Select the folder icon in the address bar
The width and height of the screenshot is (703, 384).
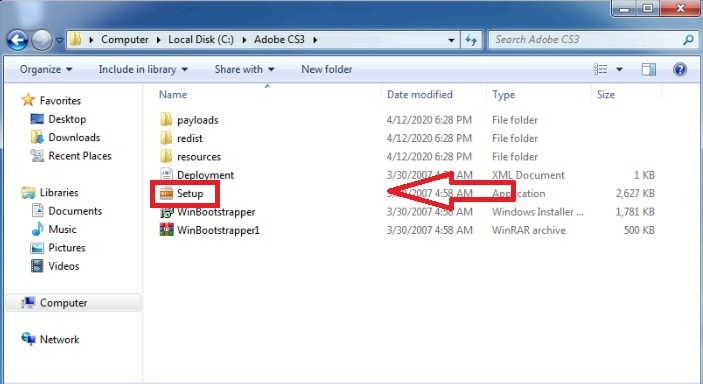[76, 39]
